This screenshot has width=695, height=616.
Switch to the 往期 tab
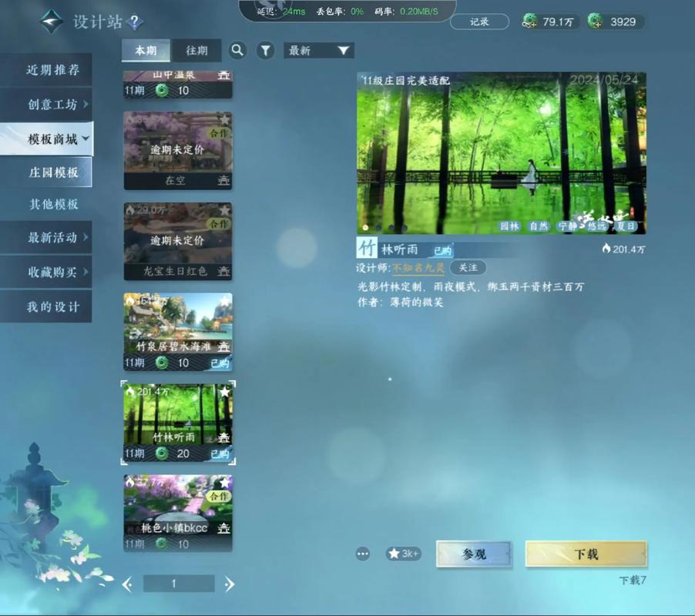pyautogui.click(x=196, y=51)
